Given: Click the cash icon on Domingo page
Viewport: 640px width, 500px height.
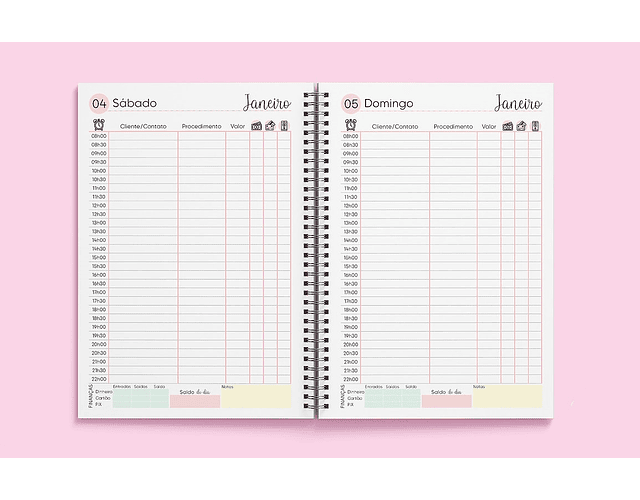Looking at the screenshot, I should pyautogui.click(x=508, y=127).
